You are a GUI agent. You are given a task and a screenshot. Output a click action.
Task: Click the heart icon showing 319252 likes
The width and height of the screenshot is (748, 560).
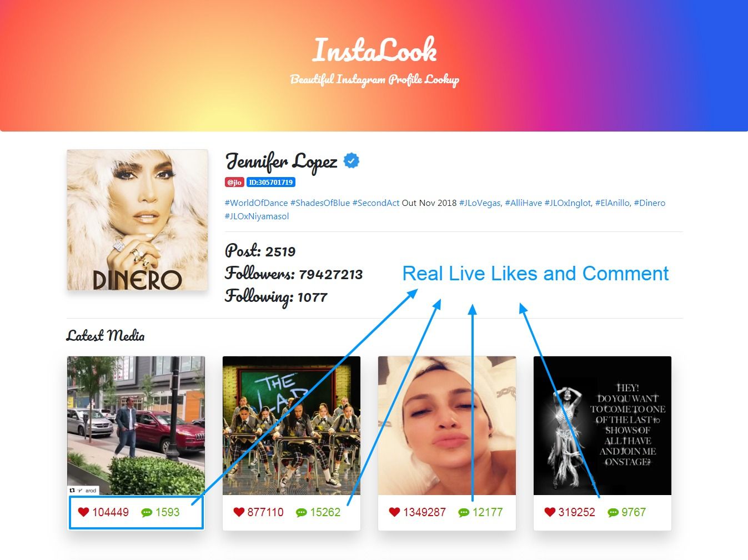(x=550, y=512)
